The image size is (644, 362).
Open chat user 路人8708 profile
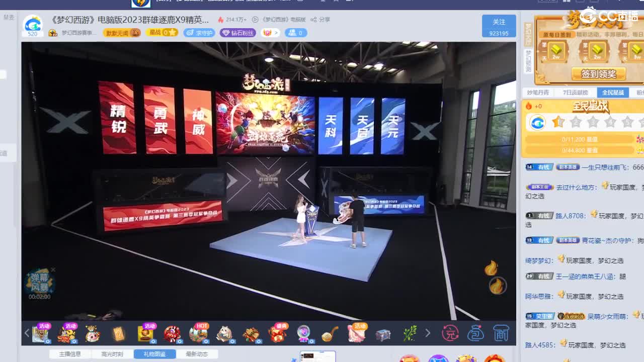[x=571, y=216]
